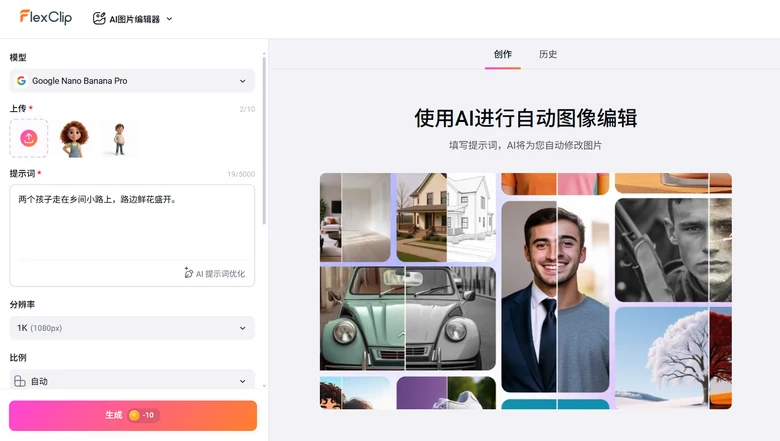Click the 生成 generate button

point(133,415)
